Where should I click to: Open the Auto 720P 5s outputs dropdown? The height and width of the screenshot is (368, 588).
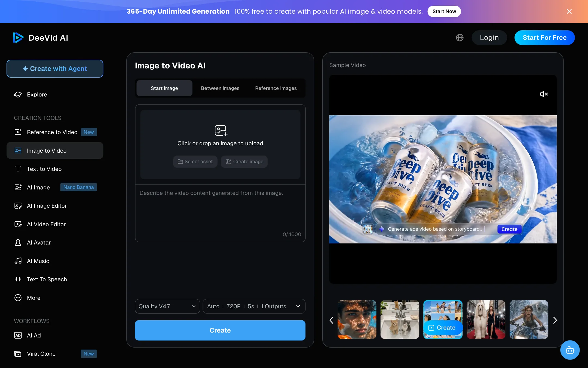click(254, 306)
